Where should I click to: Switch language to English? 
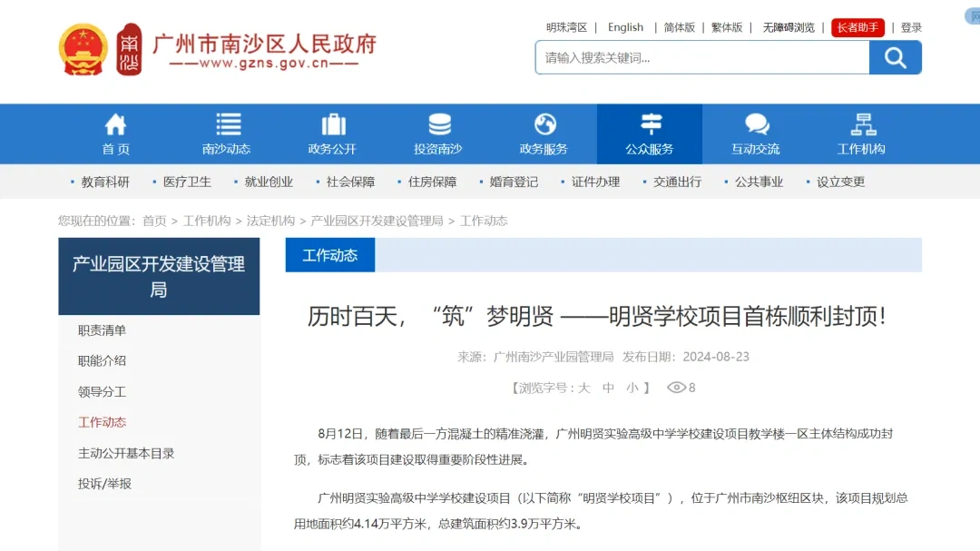625,27
